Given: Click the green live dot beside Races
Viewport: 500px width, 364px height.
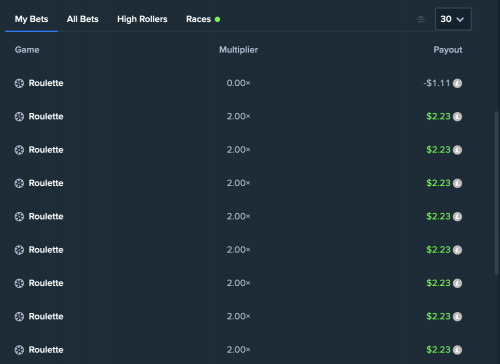Looking at the screenshot, I should pyautogui.click(x=217, y=19).
